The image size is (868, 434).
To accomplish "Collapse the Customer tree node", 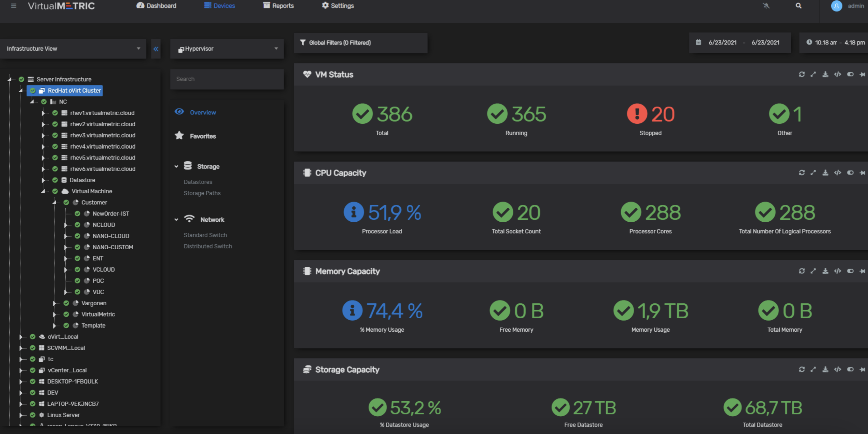I will tap(54, 202).
